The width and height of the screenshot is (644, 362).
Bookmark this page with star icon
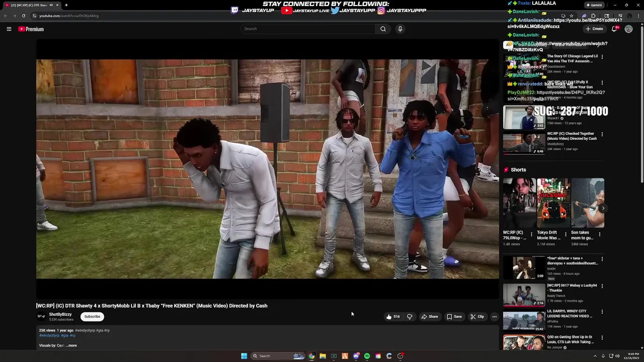pyautogui.click(x=572, y=16)
